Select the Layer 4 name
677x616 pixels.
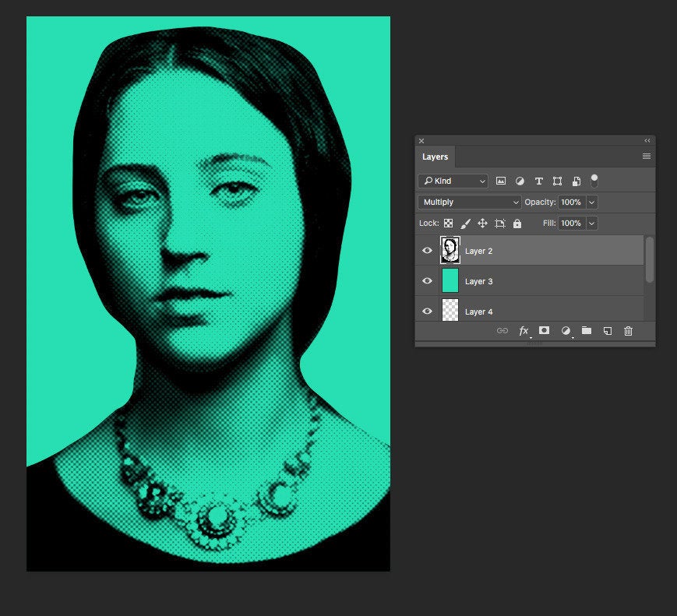pyautogui.click(x=478, y=312)
